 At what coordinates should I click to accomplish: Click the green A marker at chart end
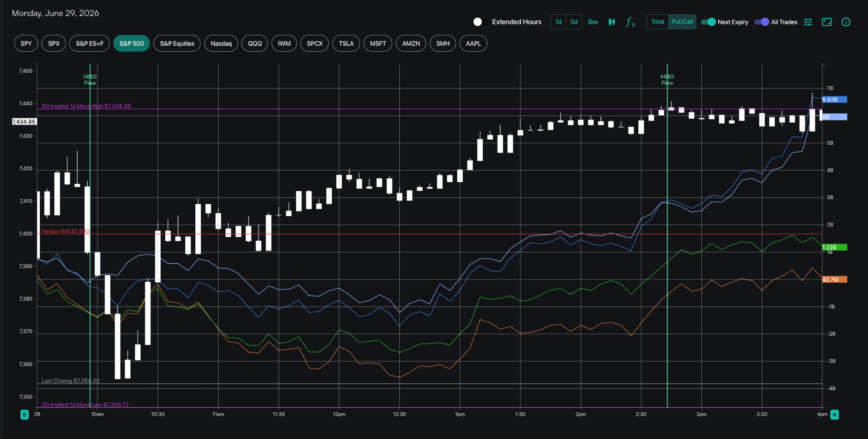[835, 414]
